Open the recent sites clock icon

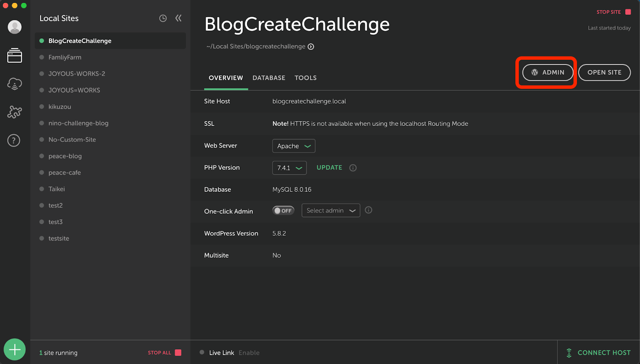pyautogui.click(x=163, y=18)
